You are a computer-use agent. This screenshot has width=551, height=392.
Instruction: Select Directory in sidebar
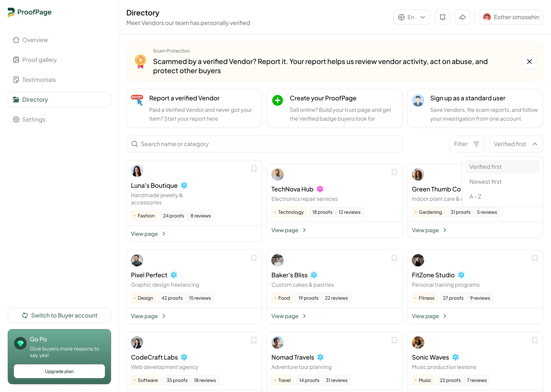click(59, 100)
